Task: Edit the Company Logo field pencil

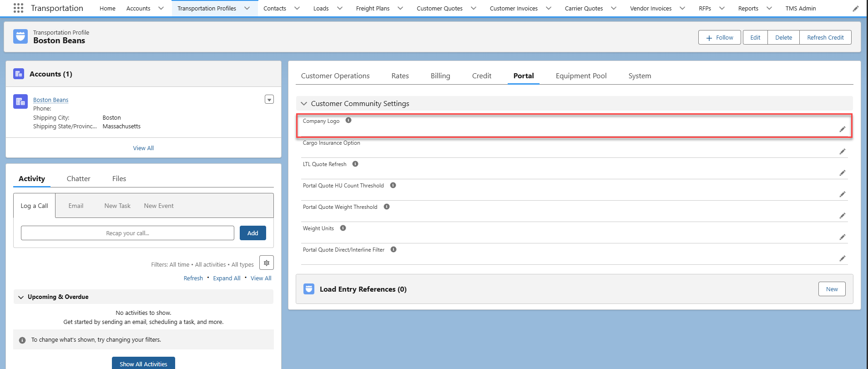Action: [x=843, y=129]
